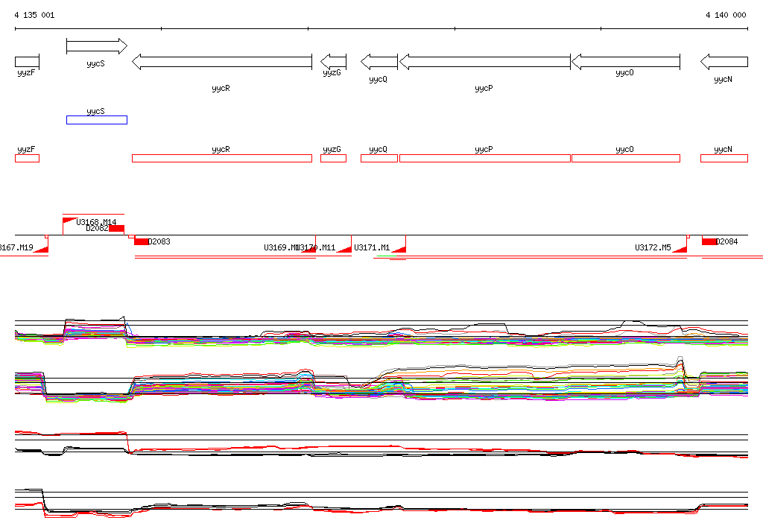Select the yycP gene arrow

click(484, 62)
